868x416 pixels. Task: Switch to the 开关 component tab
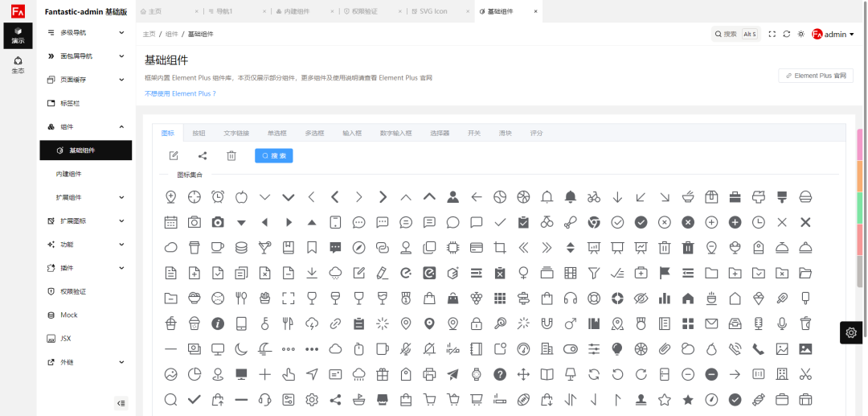coord(474,133)
